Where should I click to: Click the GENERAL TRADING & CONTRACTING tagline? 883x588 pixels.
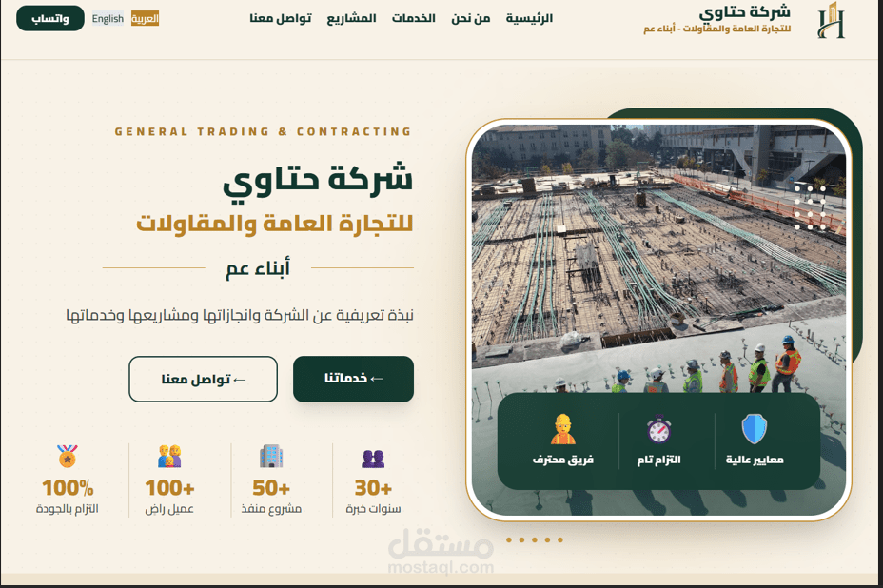coord(263,132)
